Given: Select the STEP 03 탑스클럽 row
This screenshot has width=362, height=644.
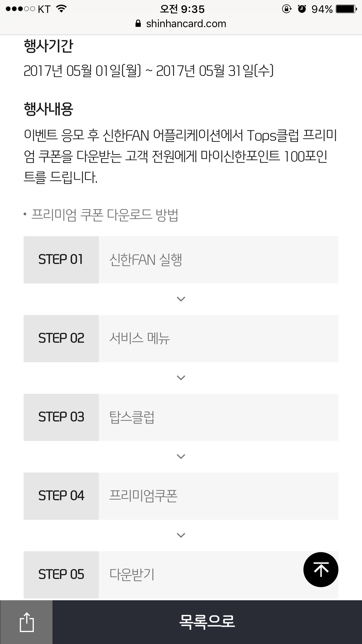Looking at the screenshot, I should click(x=181, y=417).
